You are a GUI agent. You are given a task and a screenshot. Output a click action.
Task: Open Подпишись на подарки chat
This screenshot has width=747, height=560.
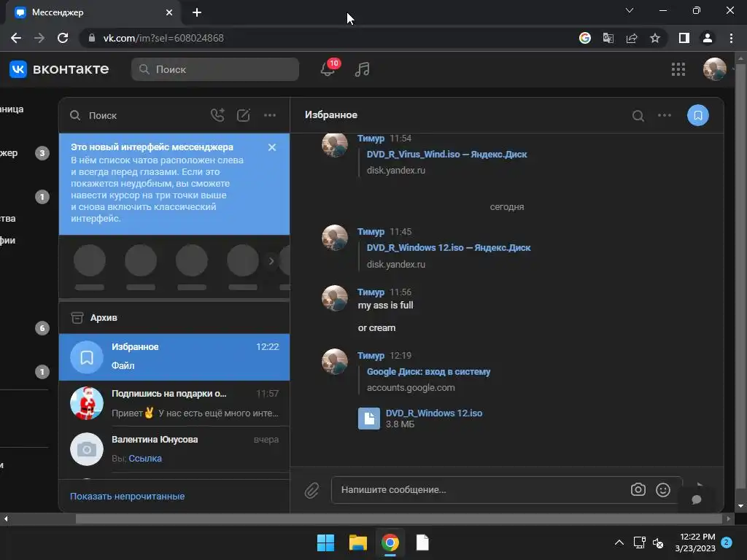[x=174, y=402]
